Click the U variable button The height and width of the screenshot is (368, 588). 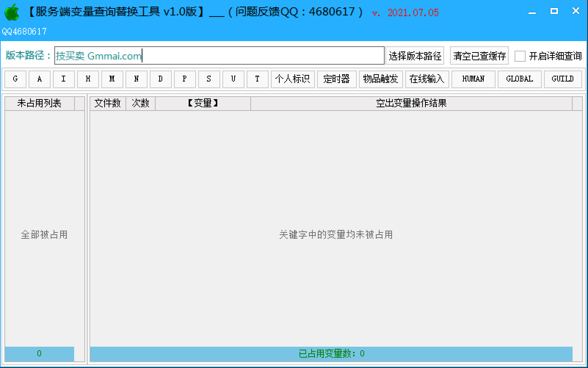[233, 79]
